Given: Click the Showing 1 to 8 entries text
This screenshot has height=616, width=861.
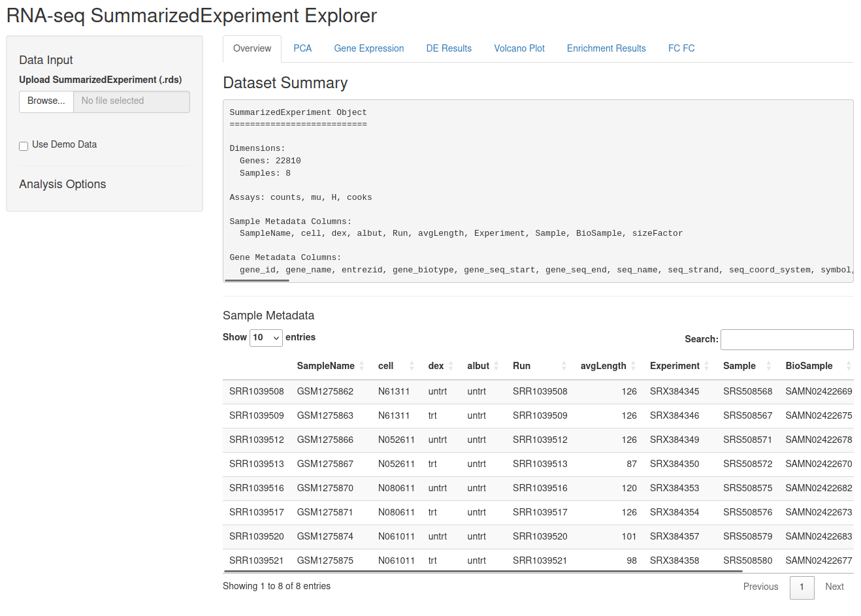Looking at the screenshot, I should [x=276, y=586].
